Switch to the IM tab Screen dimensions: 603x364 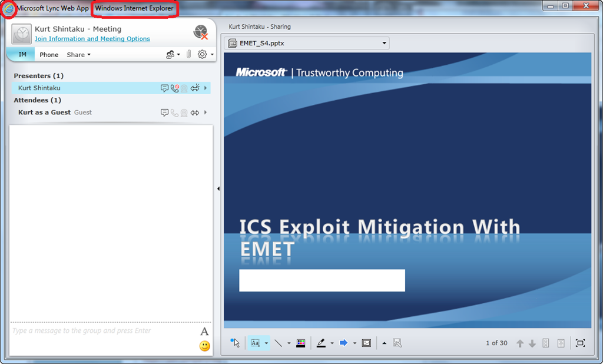point(22,54)
